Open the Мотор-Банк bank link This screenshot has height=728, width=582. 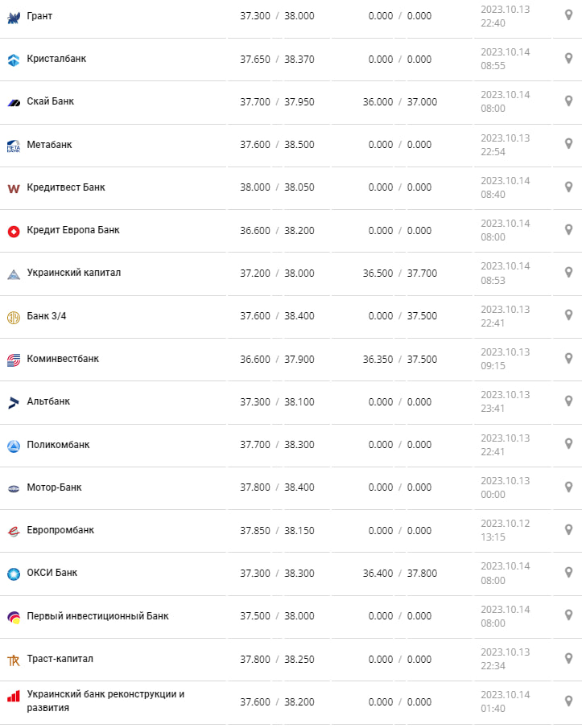54,487
